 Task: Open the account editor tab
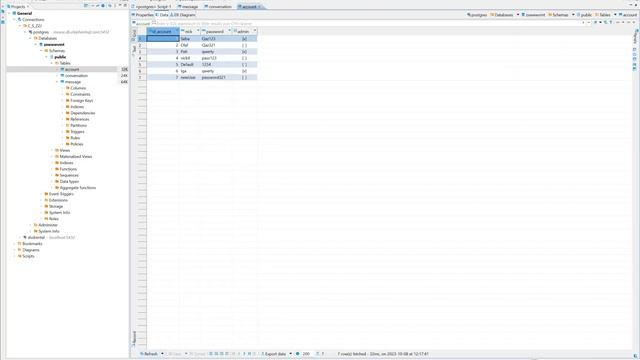click(249, 7)
